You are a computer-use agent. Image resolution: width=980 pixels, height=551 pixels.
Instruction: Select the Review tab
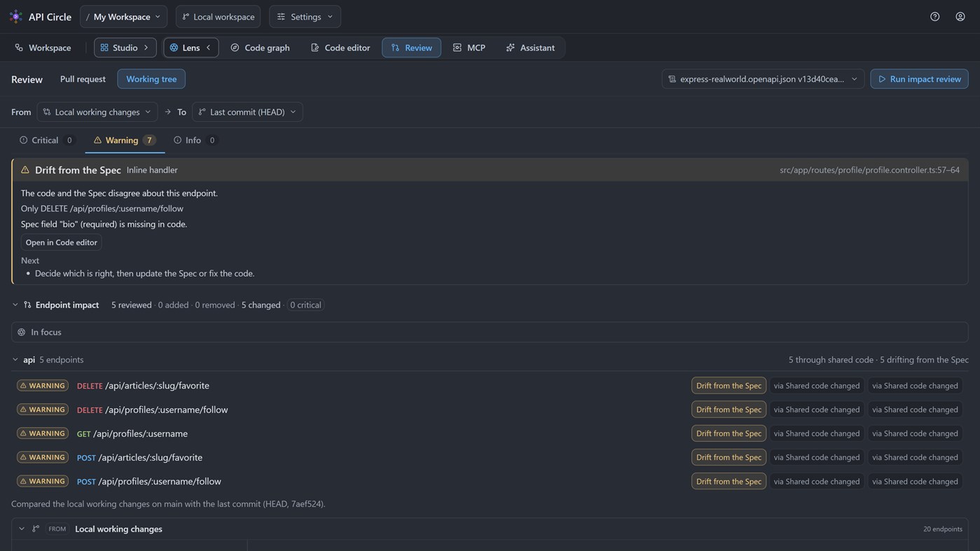click(x=411, y=48)
